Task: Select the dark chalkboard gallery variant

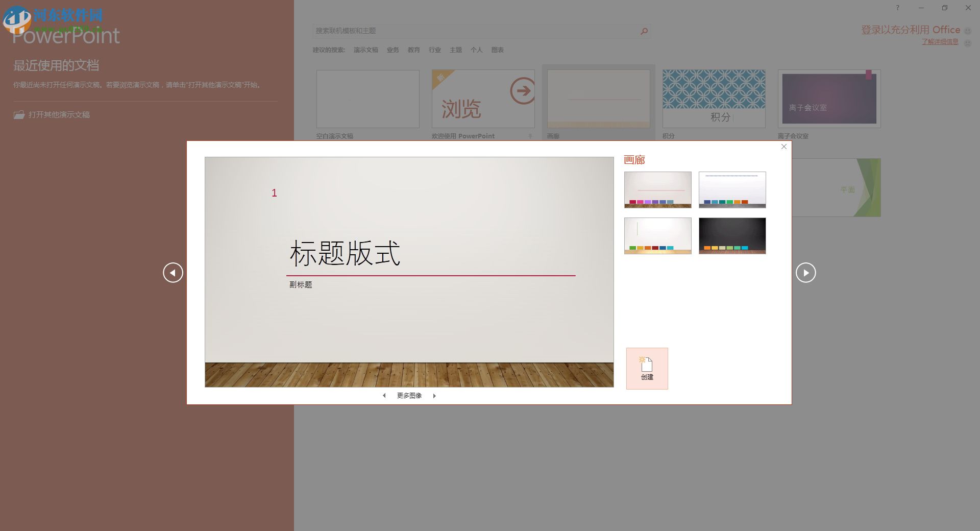Action: click(x=732, y=235)
